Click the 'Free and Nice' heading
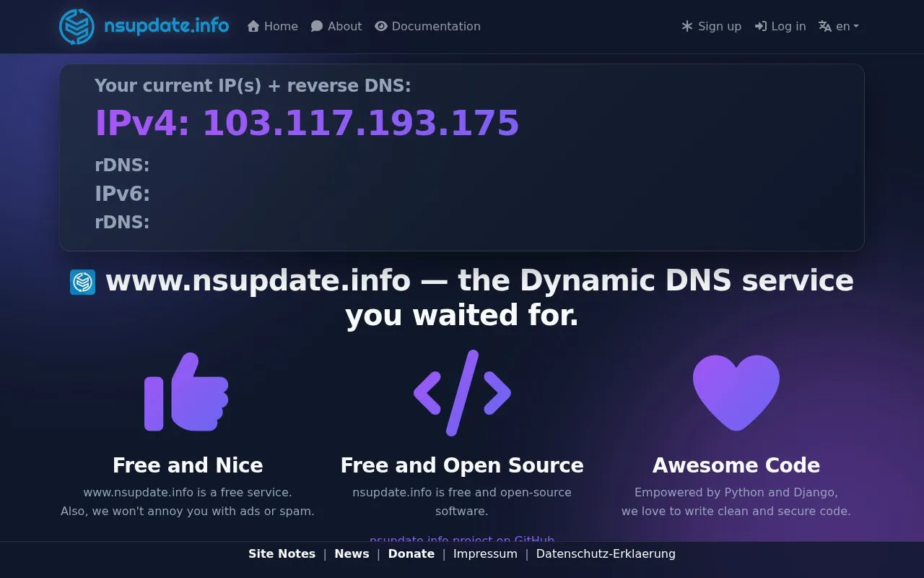The width and height of the screenshot is (924, 578). (x=188, y=465)
